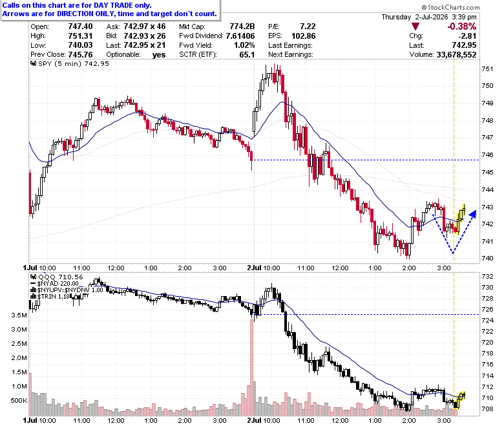Click the bar icon beside $TRIN 1.18
The image size is (504, 426).
point(34,297)
